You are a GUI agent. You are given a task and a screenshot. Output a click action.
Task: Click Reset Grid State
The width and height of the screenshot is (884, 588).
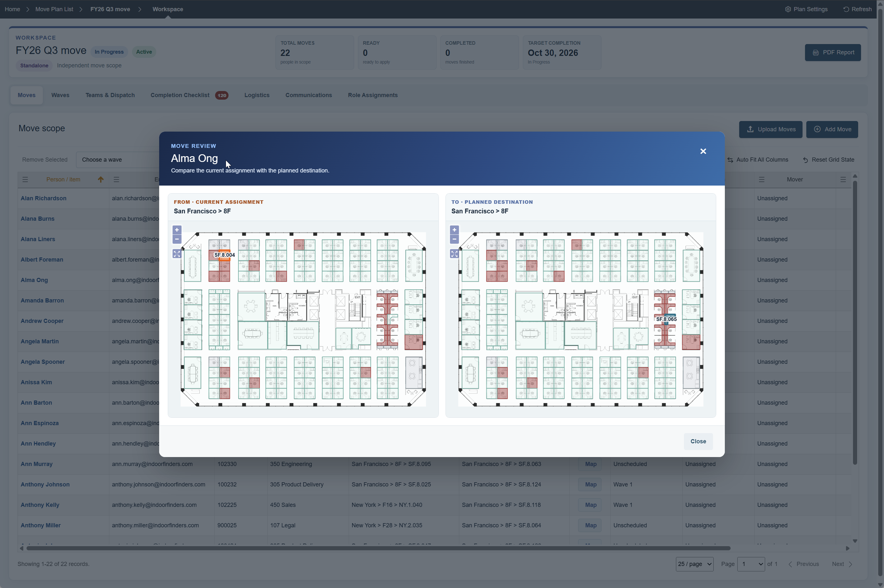click(828, 160)
